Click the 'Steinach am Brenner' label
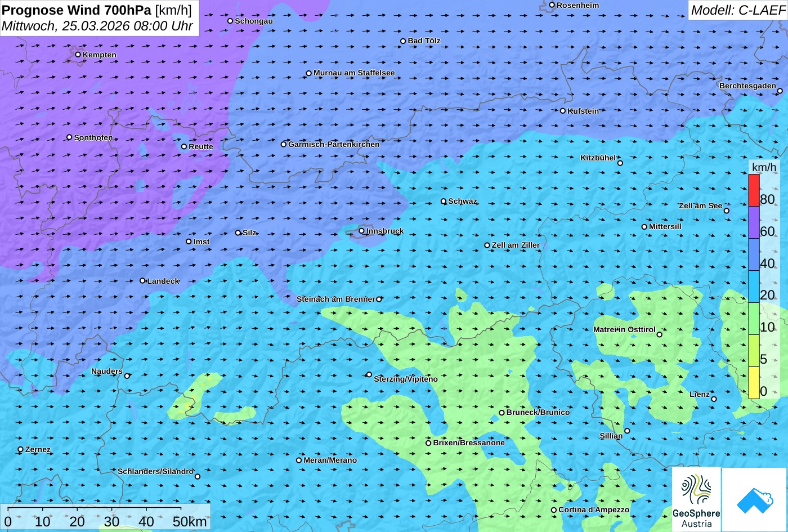 [x=335, y=299]
